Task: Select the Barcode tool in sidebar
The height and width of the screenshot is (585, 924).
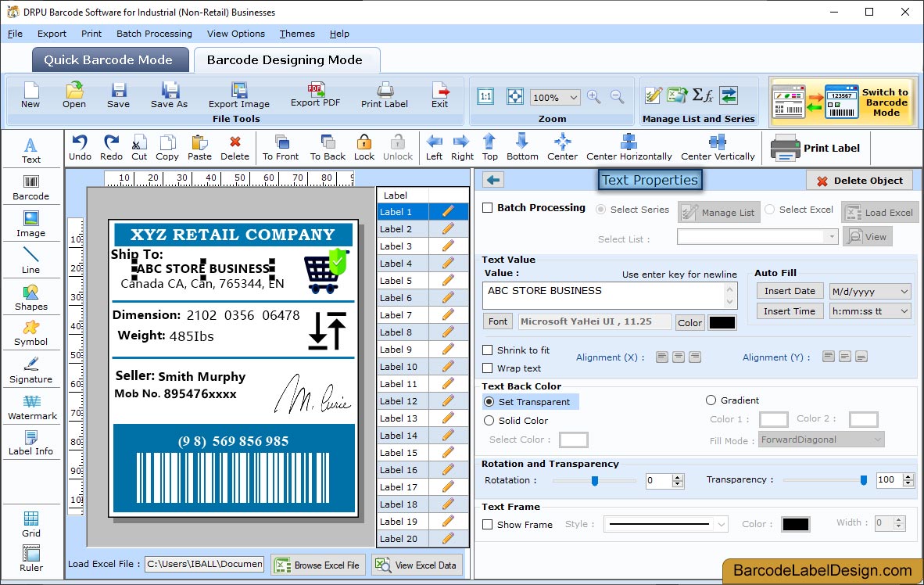Action: (30, 188)
